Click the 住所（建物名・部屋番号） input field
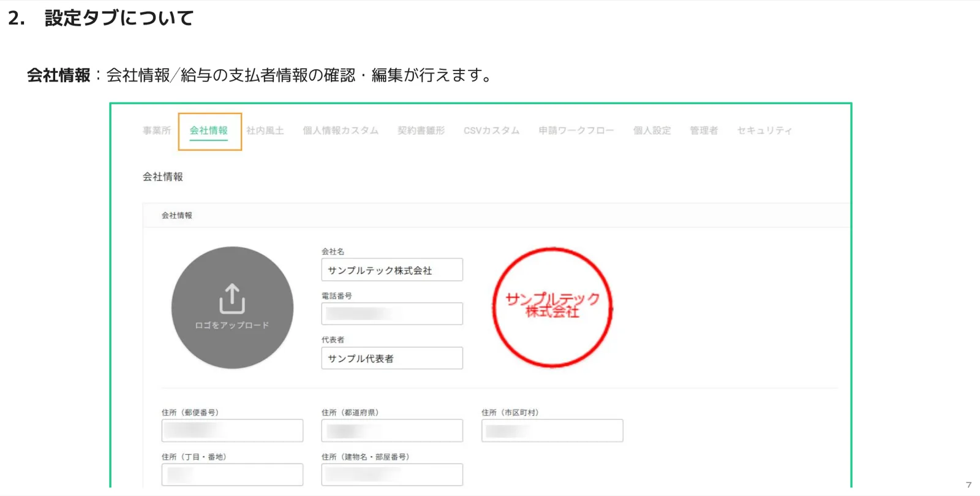The height and width of the screenshot is (496, 980). click(x=392, y=475)
